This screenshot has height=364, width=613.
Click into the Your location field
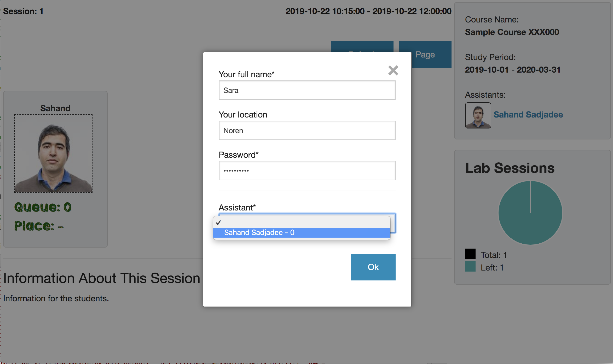pos(307,130)
